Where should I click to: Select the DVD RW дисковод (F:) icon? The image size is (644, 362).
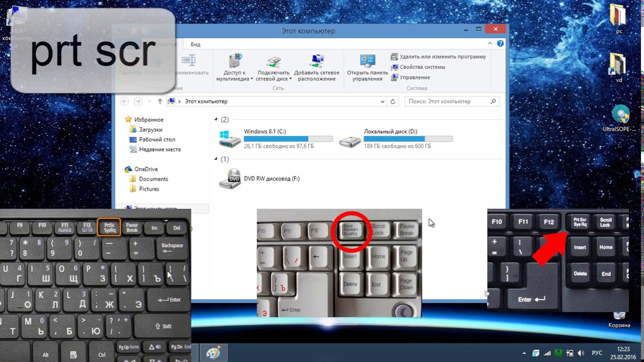pyautogui.click(x=230, y=178)
